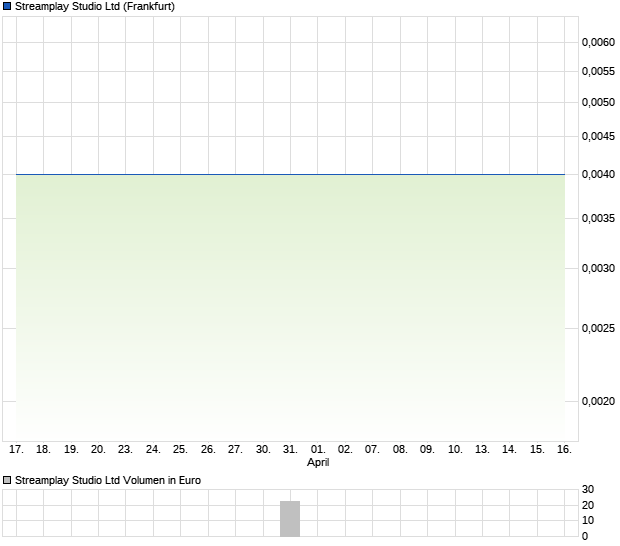Click the volume axis value '0'
620x546 pixels.
point(585,536)
